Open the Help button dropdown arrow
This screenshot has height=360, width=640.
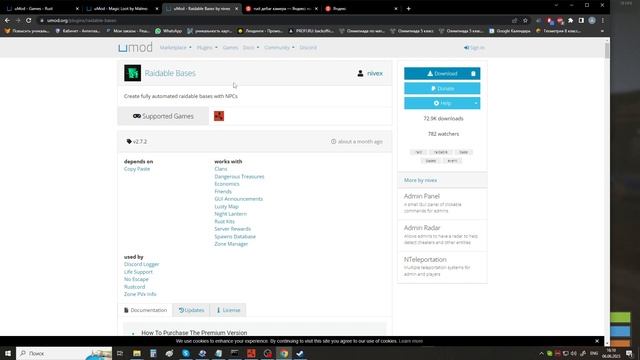pos(476,103)
